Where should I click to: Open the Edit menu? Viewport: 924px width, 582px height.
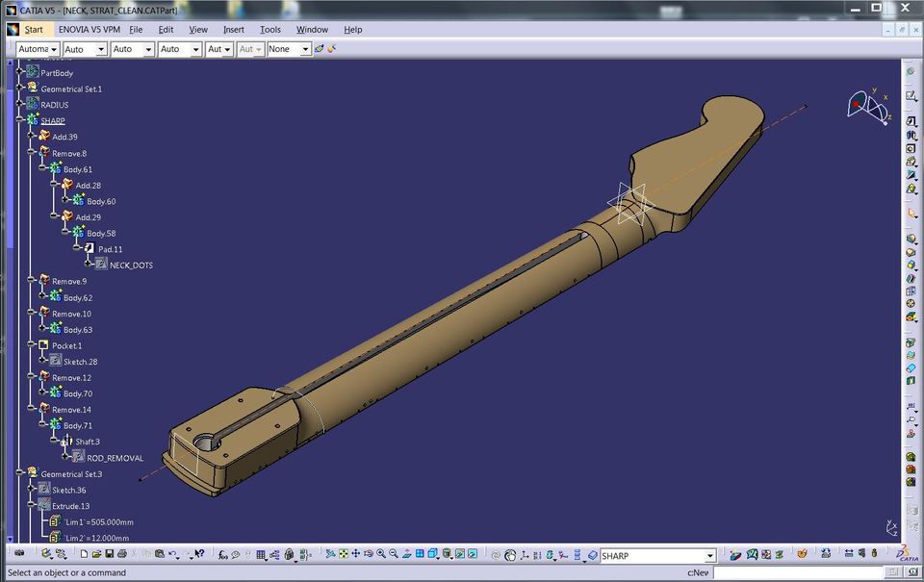click(x=166, y=30)
